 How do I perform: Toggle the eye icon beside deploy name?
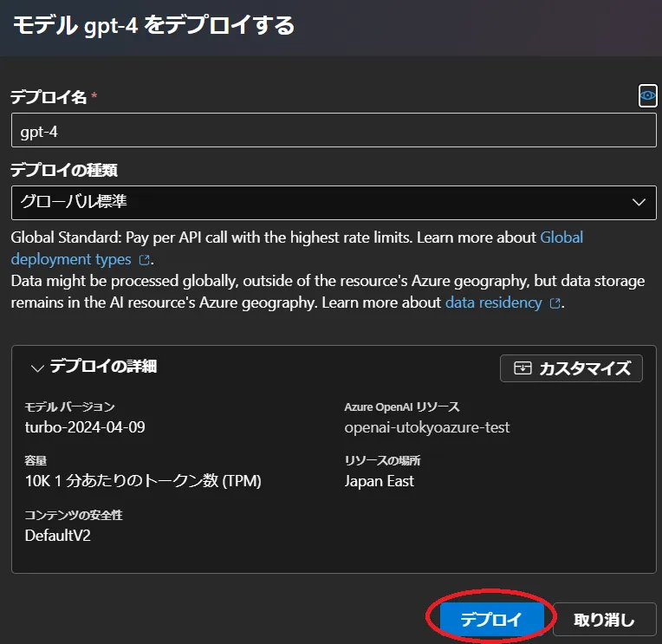pos(647,96)
